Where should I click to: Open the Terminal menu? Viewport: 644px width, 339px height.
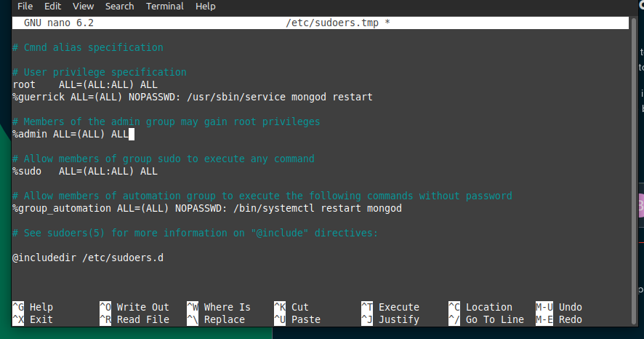[164, 6]
